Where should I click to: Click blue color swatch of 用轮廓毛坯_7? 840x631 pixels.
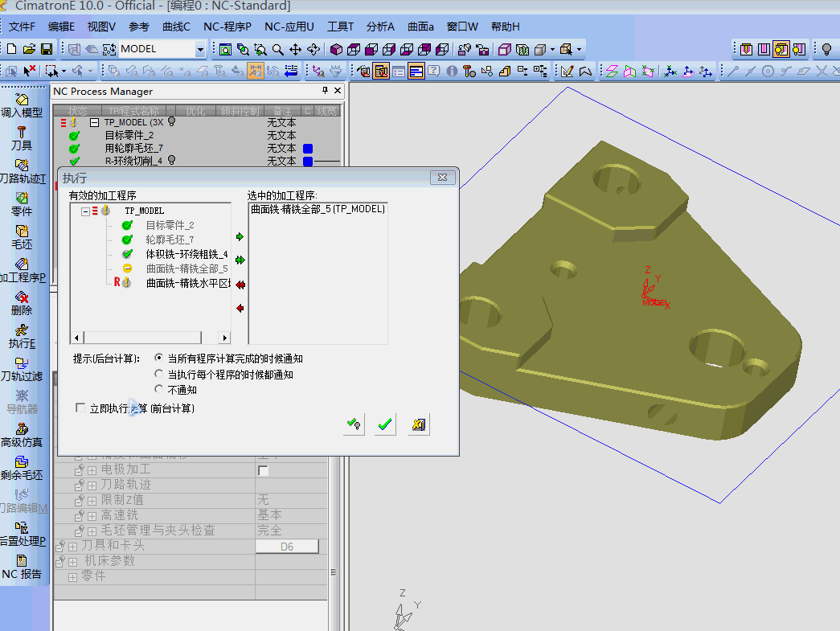[x=308, y=149]
